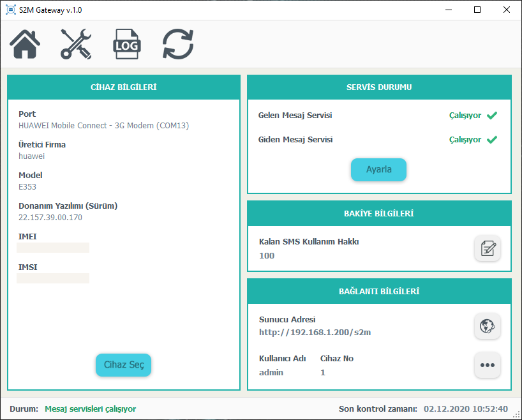Click the IMSI value field
The image size is (522, 420).
(53, 278)
